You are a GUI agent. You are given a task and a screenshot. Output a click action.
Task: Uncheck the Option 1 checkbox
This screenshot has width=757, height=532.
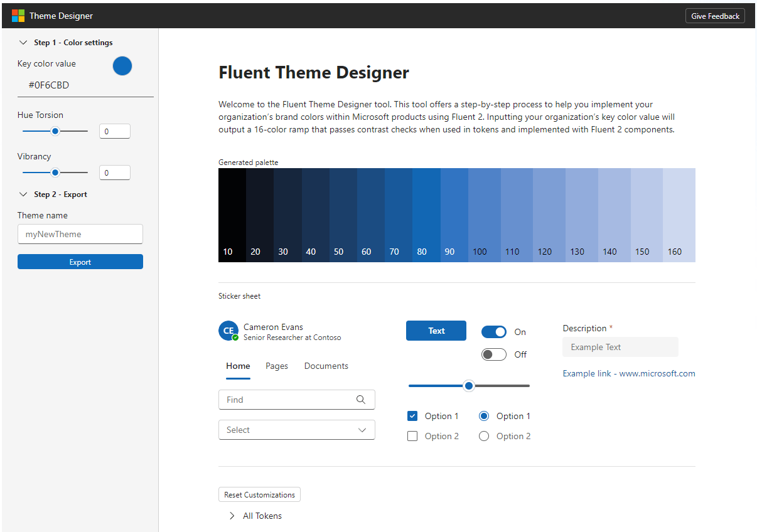click(x=412, y=416)
